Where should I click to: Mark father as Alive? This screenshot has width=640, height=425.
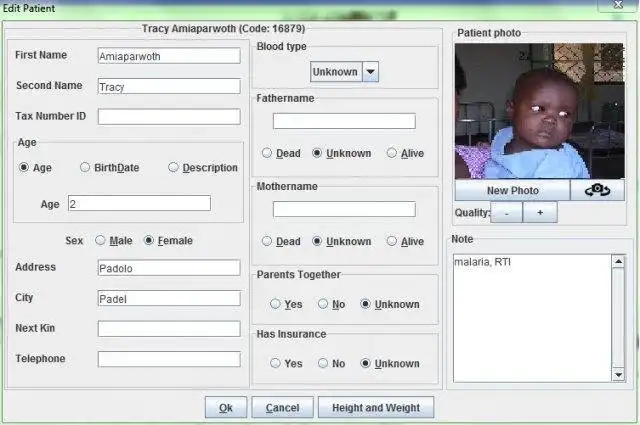coord(392,153)
